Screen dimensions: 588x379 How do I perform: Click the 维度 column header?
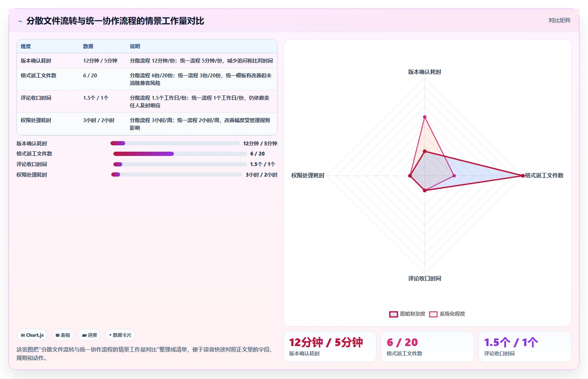26,46
